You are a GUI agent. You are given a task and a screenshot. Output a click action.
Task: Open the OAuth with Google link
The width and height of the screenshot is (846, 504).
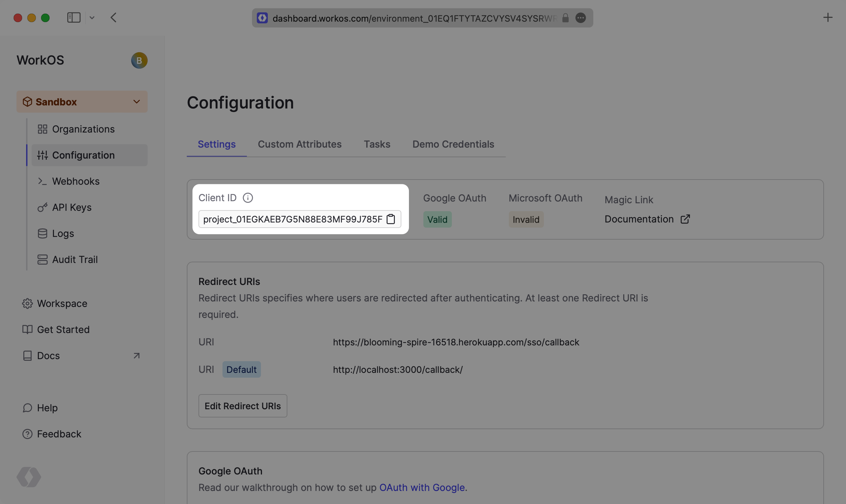tap(422, 488)
